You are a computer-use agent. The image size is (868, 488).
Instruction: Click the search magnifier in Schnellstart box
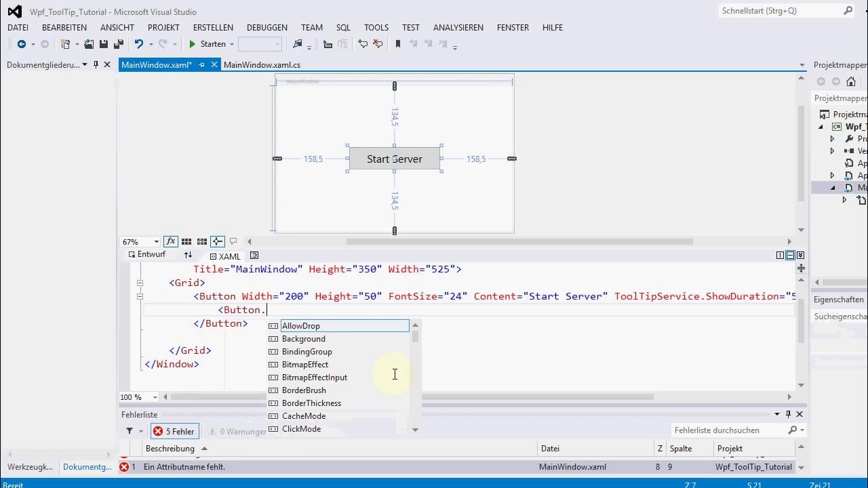pyautogui.click(x=848, y=11)
